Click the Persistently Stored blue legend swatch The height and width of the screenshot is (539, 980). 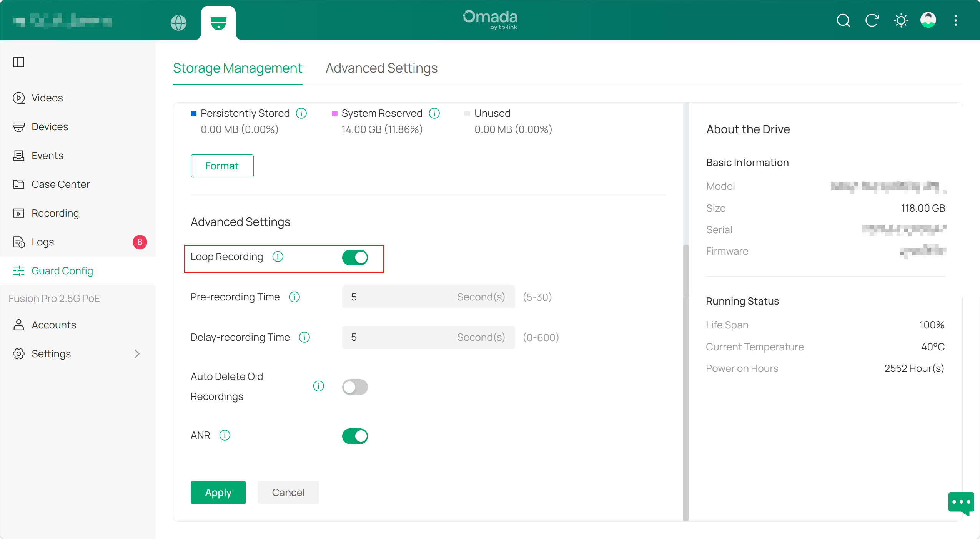[194, 113]
